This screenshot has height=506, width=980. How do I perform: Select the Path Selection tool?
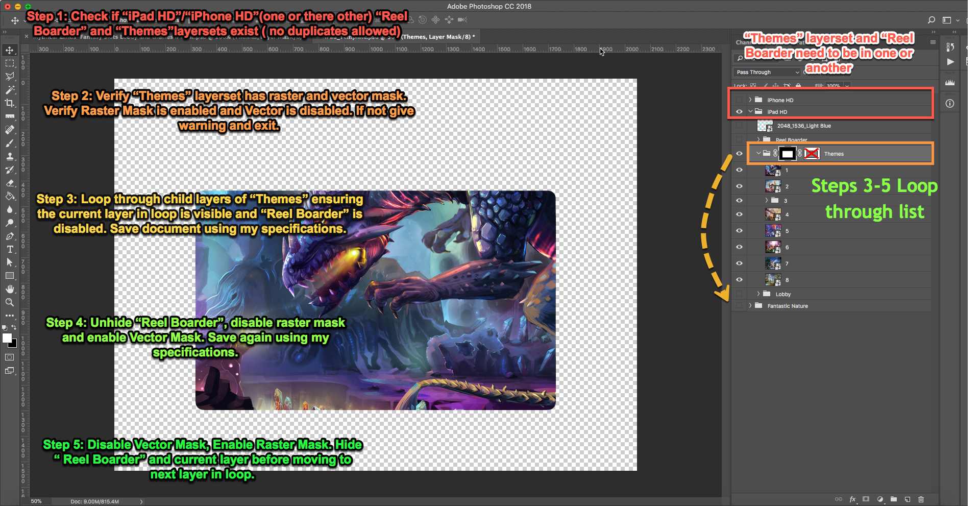[10, 262]
